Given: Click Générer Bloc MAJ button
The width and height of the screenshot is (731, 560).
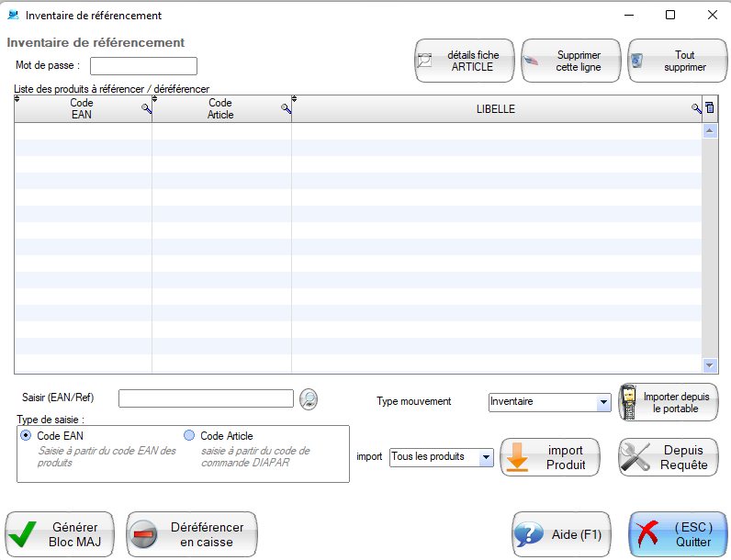Looking at the screenshot, I should point(60,534).
